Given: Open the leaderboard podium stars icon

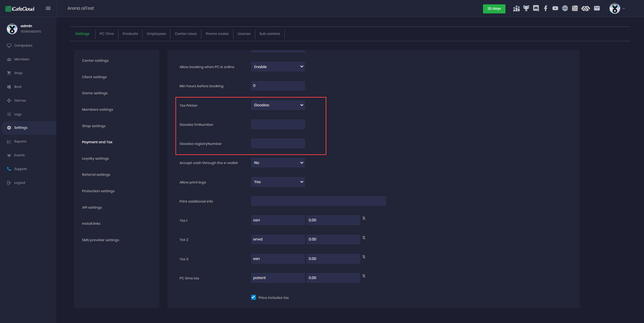Looking at the screenshot, I should click(517, 8).
